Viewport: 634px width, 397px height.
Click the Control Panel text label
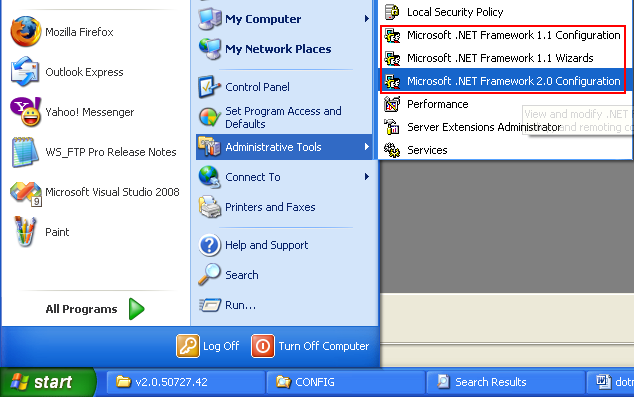pos(257,87)
